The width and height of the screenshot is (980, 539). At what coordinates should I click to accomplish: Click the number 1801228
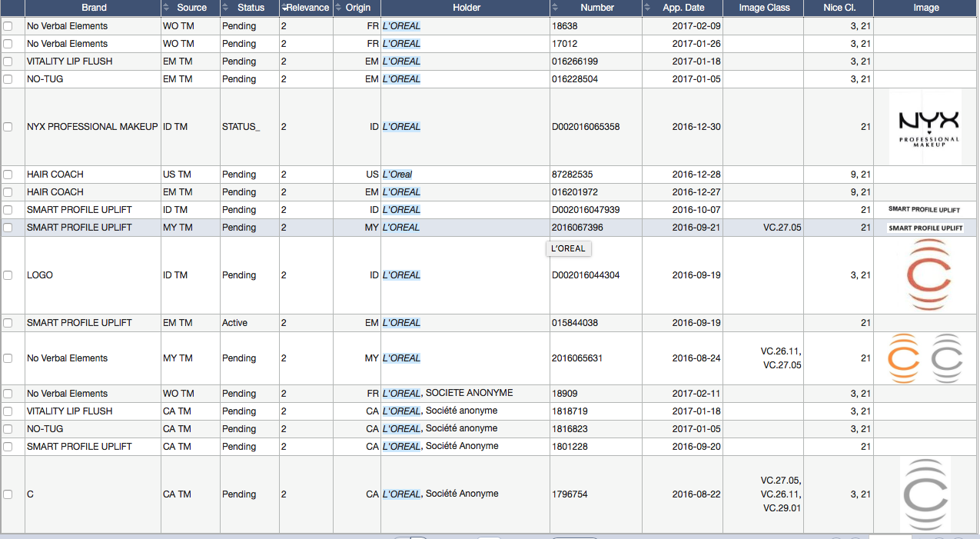click(570, 447)
